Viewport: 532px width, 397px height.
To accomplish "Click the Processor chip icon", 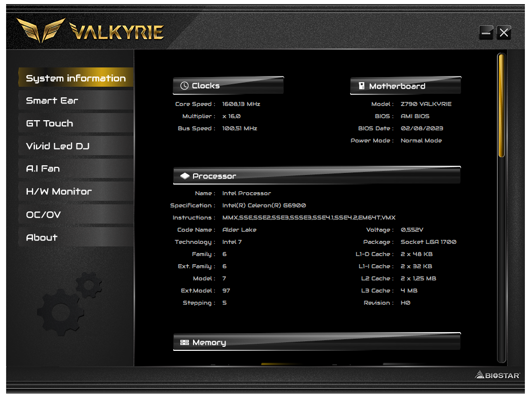I will (x=185, y=176).
